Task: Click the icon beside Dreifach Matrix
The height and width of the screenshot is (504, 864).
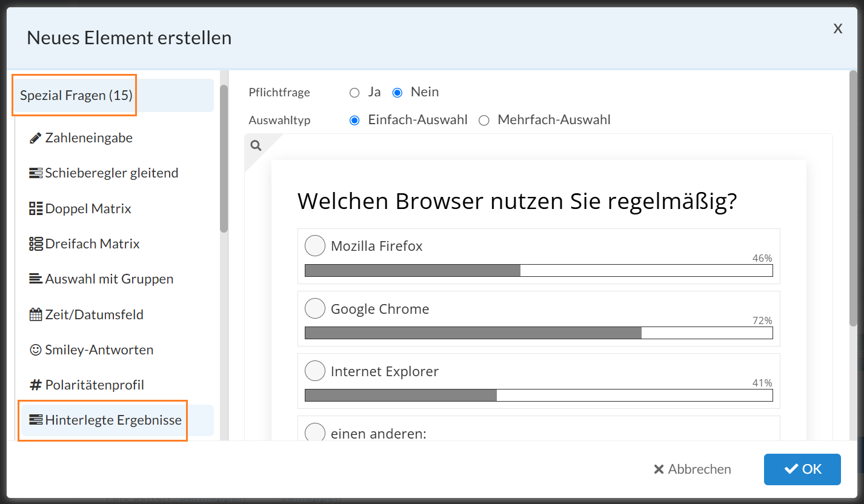Action: (x=36, y=244)
